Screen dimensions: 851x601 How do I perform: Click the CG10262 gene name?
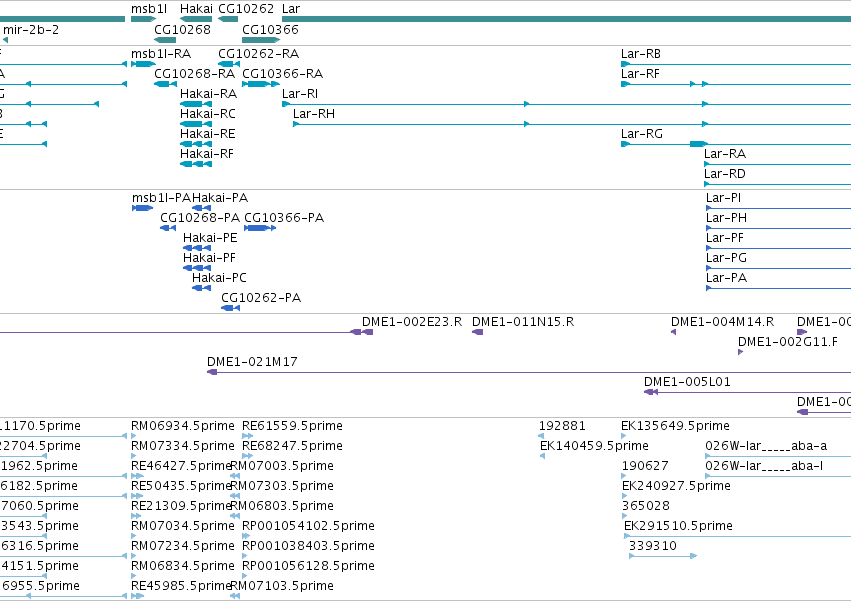[246, 9]
